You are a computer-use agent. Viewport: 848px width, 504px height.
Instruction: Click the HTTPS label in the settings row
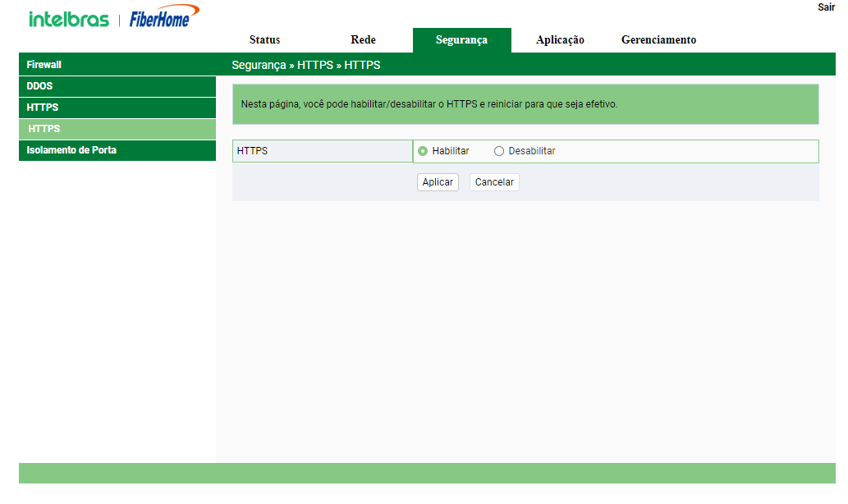[x=252, y=151]
